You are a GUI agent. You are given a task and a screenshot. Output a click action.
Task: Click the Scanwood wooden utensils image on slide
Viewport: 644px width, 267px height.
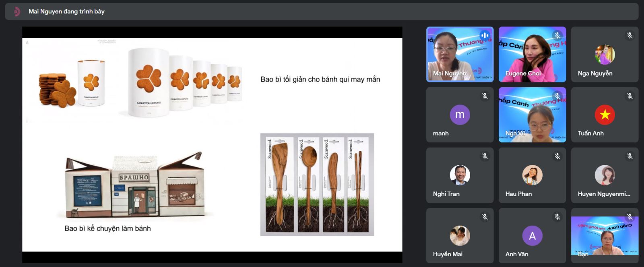click(317, 185)
